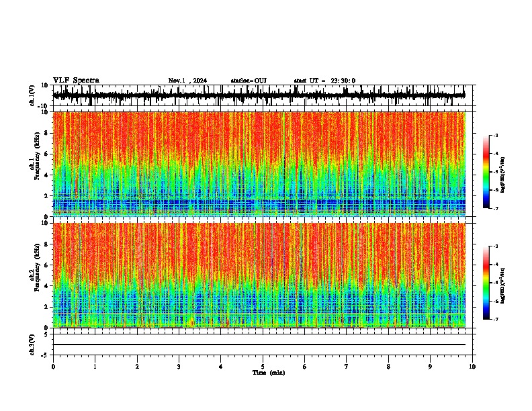Click the time axis tick label '5'
532x411 pixels.
(263, 367)
